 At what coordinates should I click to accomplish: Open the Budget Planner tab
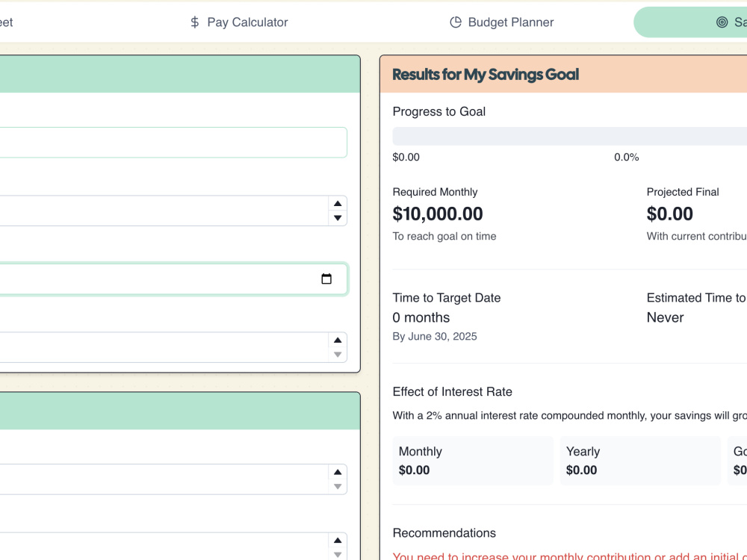coord(502,22)
